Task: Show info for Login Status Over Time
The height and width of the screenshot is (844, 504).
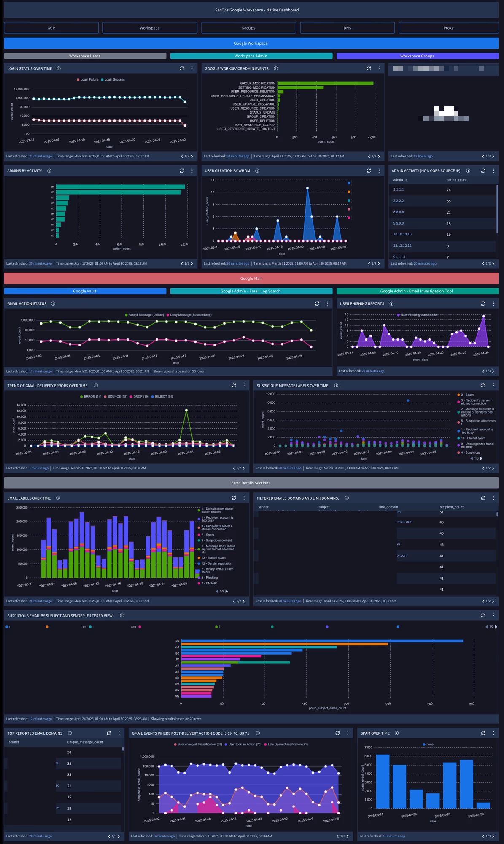Action: pyautogui.click(x=59, y=68)
